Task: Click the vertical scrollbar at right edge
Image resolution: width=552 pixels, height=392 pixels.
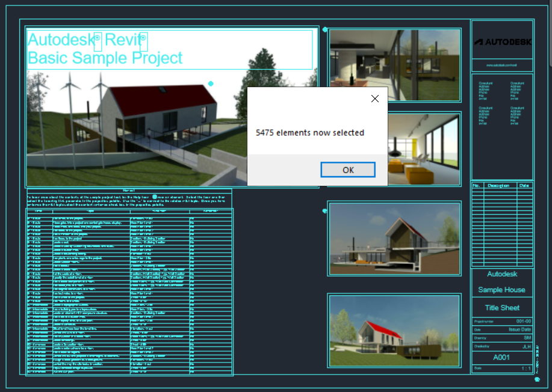Action: [x=550, y=32]
